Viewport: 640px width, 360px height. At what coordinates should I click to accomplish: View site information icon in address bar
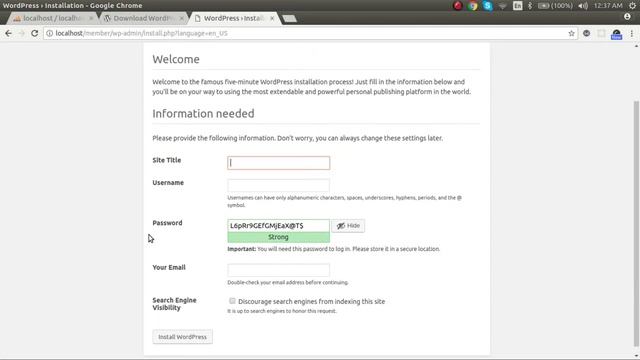(x=49, y=33)
